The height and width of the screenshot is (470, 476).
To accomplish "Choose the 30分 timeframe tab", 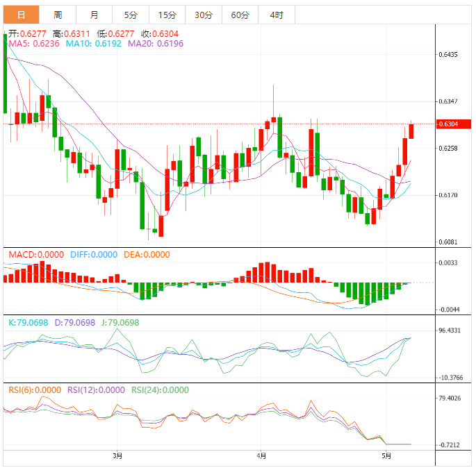I will (204, 15).
